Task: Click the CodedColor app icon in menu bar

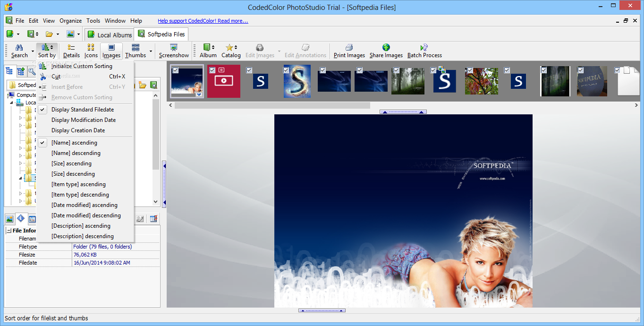Action: (9, 21)
